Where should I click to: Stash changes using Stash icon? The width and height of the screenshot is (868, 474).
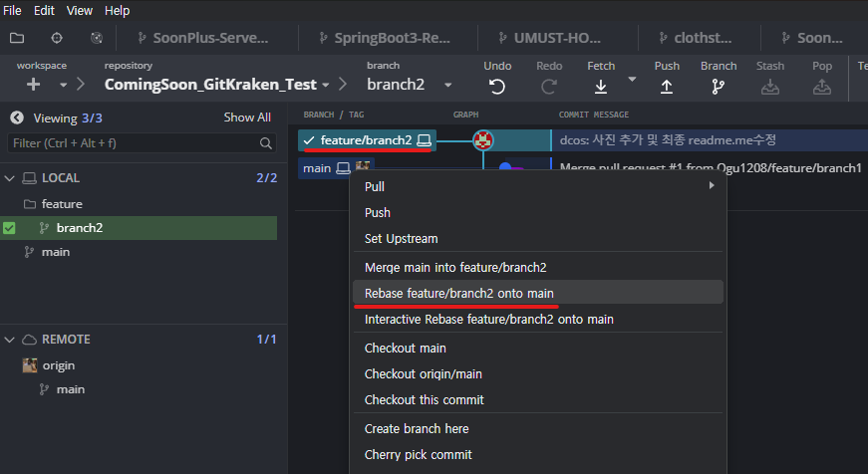(x=770, y=87)
